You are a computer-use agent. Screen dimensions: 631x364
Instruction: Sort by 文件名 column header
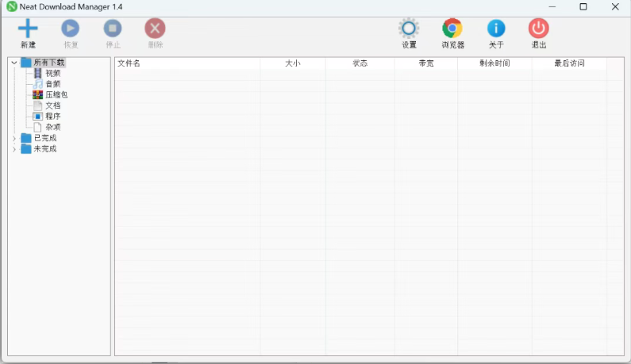click(x=129, y=63)
